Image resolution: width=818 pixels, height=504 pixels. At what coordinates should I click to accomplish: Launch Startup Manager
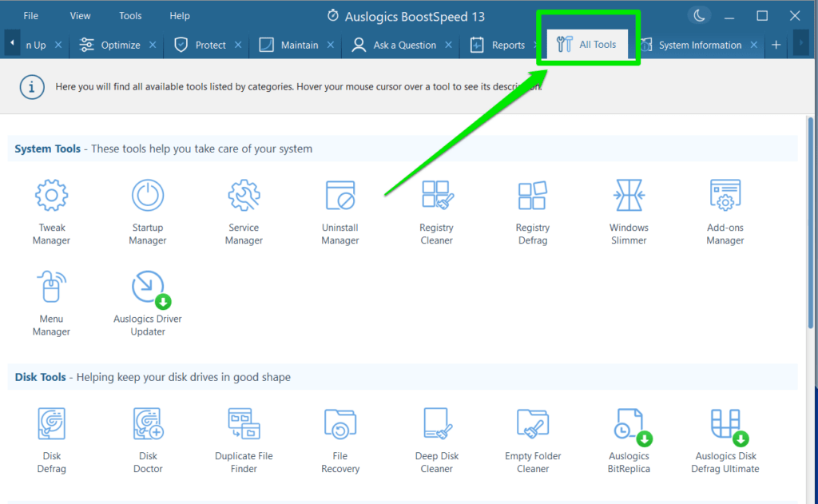(x=147, y=209)
